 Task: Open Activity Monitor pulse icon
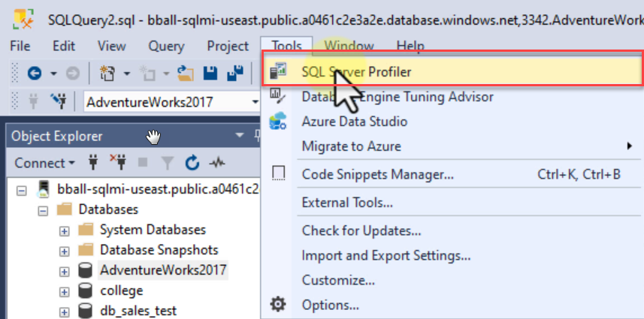tap(217, 163)
